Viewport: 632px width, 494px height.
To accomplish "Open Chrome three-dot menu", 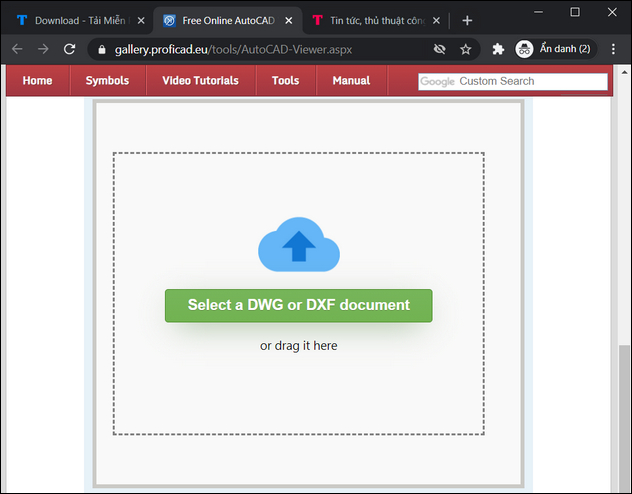I will click(613, 49).
